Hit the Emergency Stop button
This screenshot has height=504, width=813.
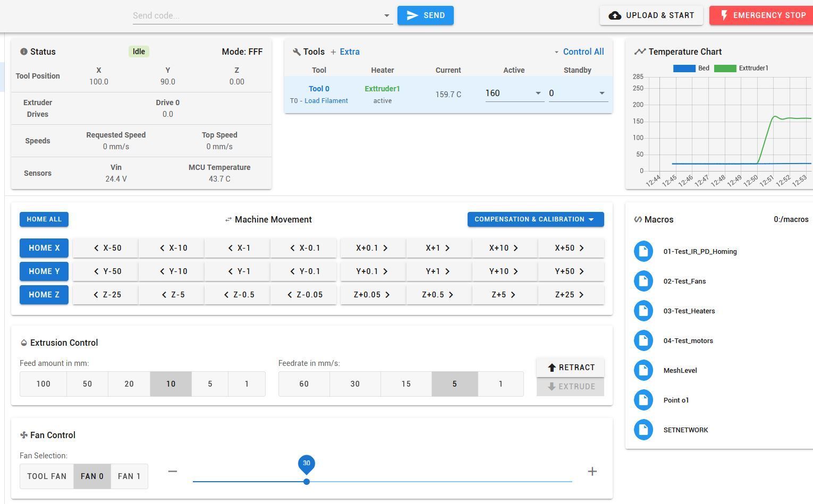[761, 15]
